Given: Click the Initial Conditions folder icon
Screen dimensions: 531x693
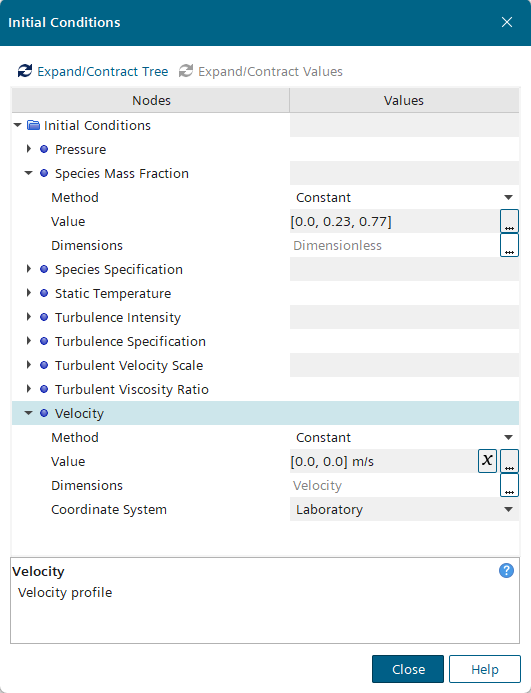Looking at the screenshot, I should 33,125.
